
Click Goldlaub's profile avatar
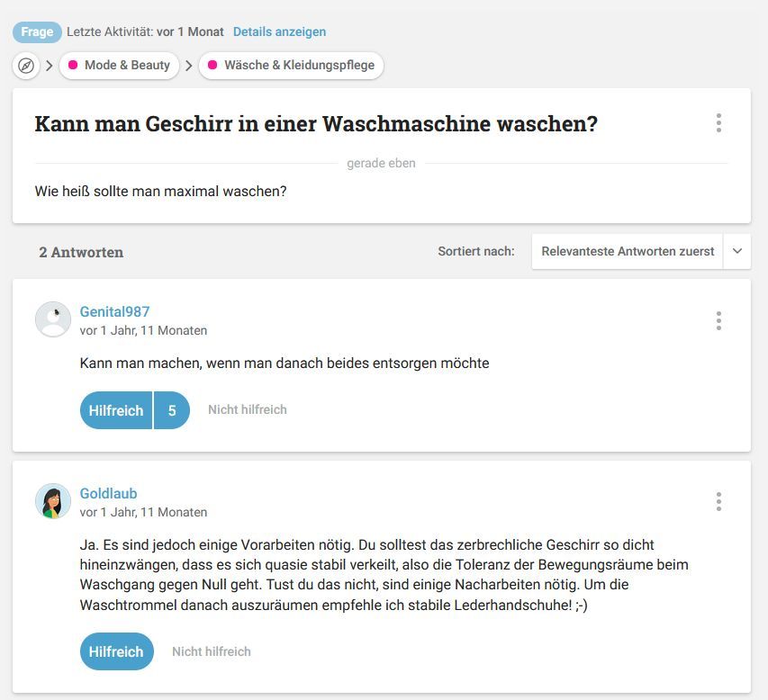(x=53, y=501)
